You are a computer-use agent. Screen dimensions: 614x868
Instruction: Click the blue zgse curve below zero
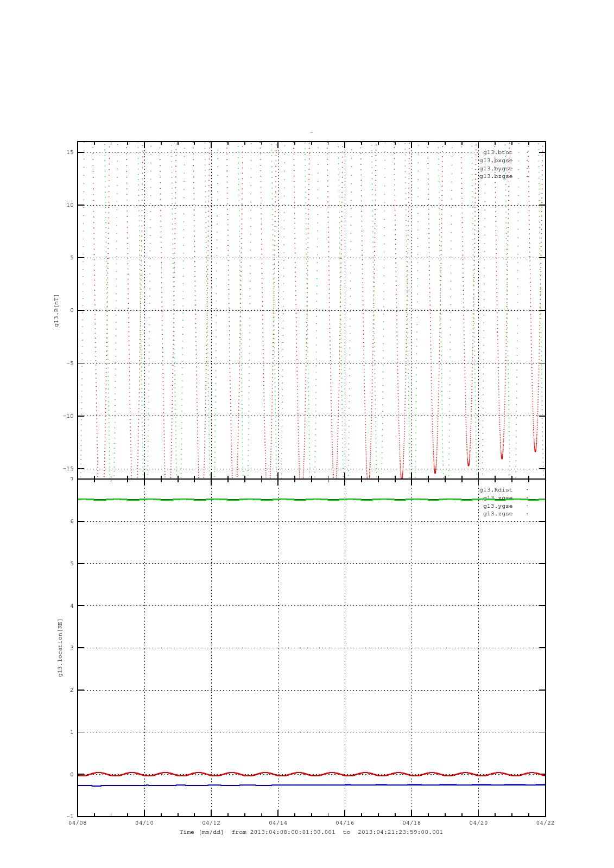[x=311, y=785]
